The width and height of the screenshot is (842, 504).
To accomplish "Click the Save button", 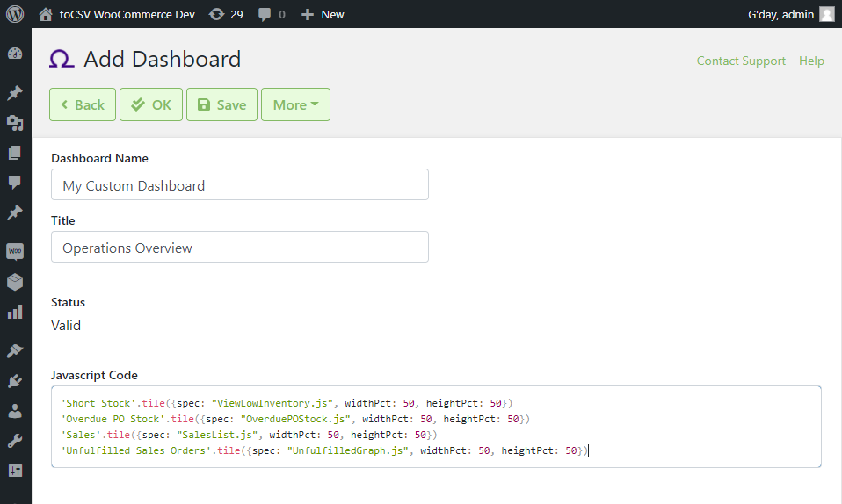I will (221, 104).
